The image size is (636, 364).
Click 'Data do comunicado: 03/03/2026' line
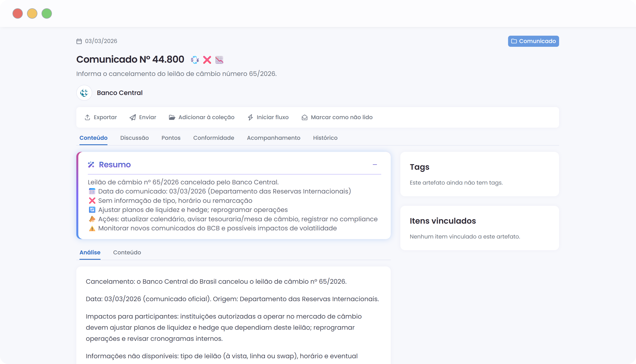pos(225,191)
